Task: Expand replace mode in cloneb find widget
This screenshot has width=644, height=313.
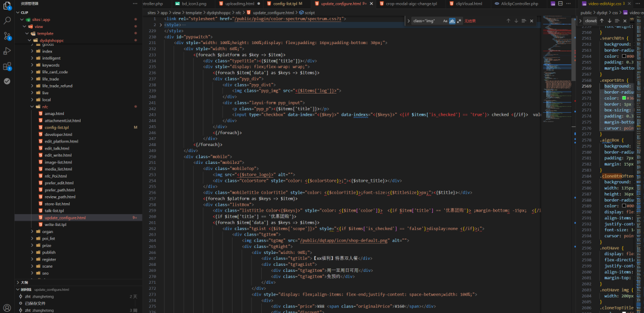Action: 580,20
